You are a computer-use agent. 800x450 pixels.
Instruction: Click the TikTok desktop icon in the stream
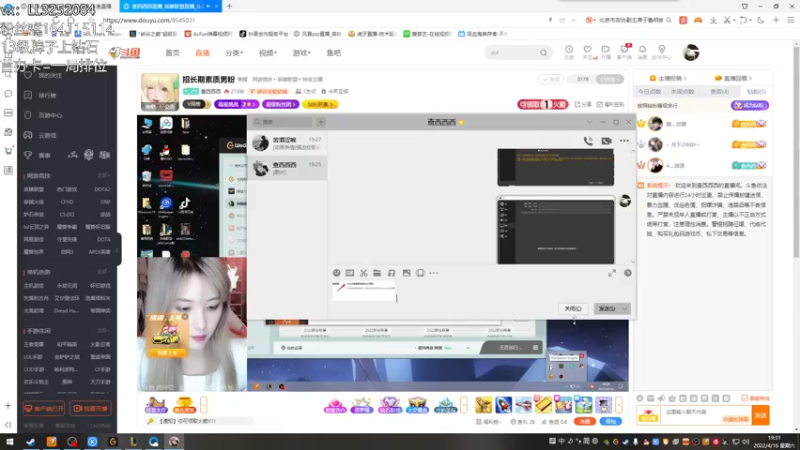[185, 203]
